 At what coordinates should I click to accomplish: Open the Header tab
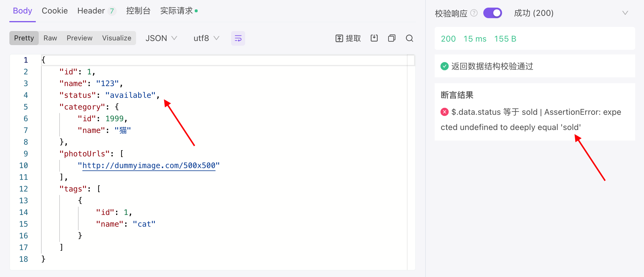[x=91, y=11]
